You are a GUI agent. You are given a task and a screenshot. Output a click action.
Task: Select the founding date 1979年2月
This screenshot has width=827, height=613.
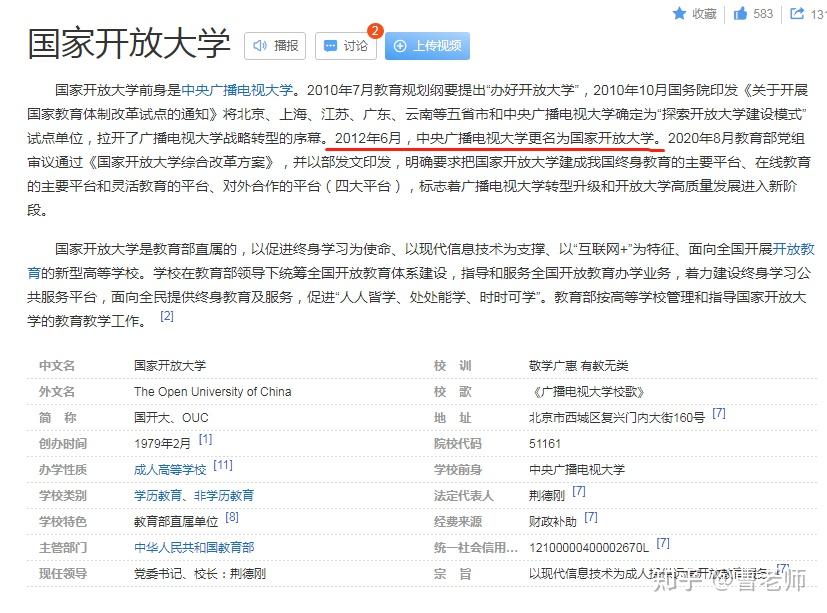pyautogui.click(x=162, y=444)
